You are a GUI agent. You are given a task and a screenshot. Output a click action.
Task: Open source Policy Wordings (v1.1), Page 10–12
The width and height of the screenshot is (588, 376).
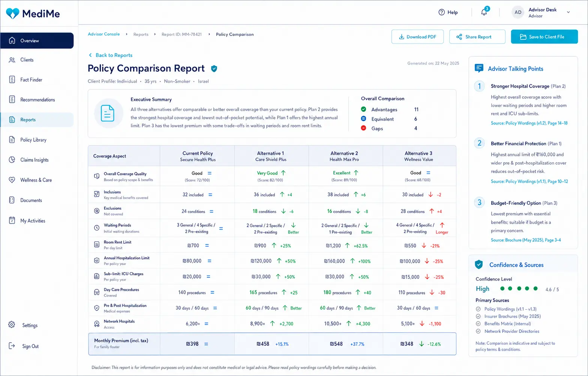point(529,181)
